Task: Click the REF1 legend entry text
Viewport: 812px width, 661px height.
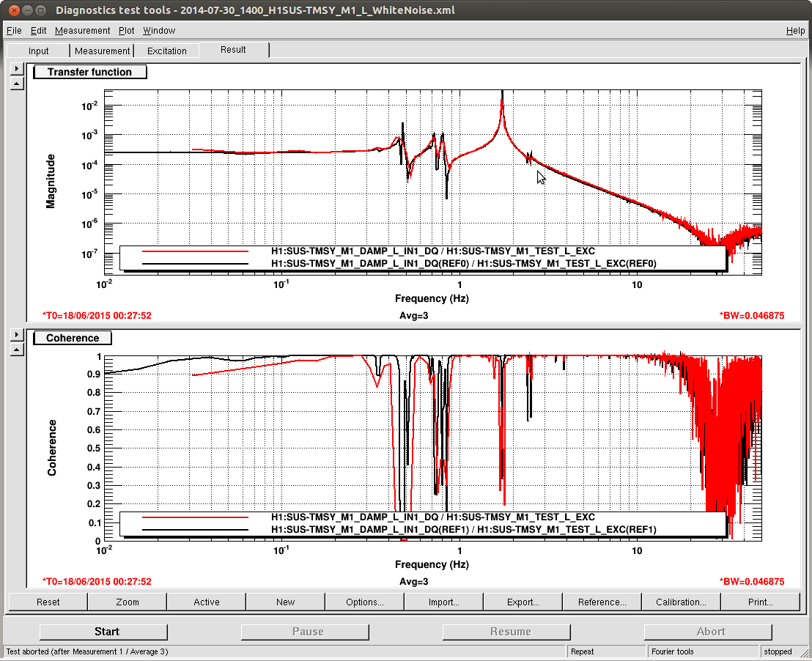Action: (x=464, y=529)
